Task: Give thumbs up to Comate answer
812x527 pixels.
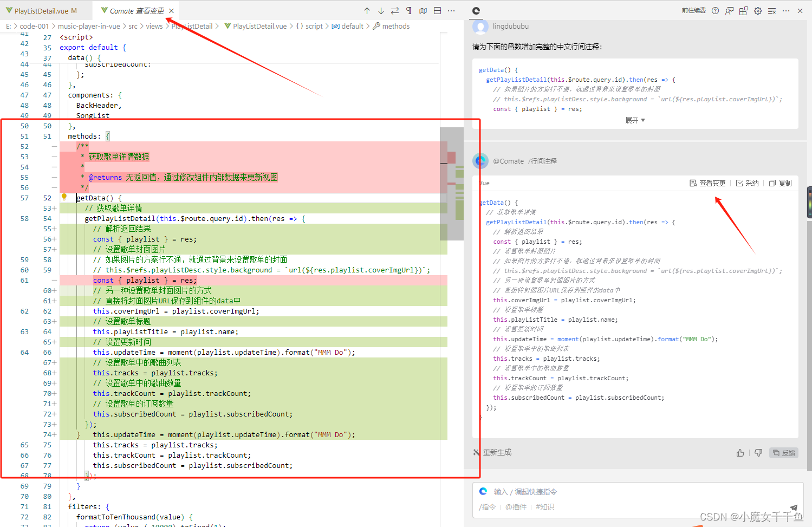Action: pyautogui.click(x=740, y=453)
